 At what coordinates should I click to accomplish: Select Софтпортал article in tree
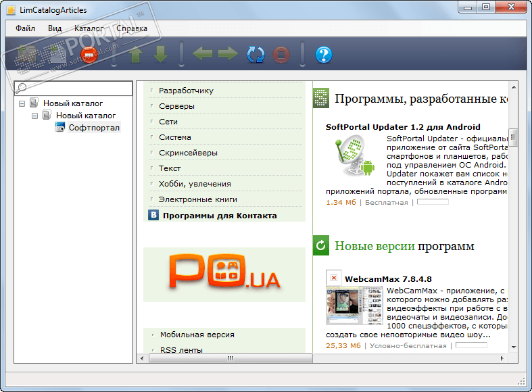[94, 128]
